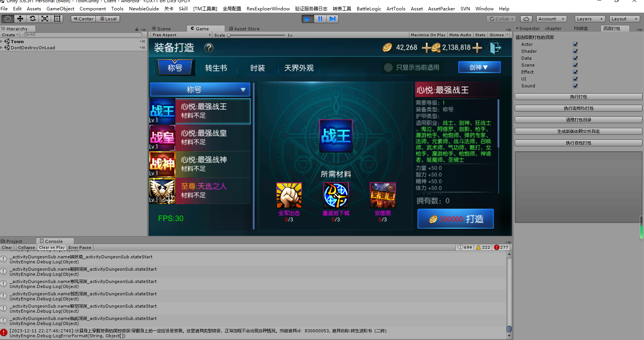Uncheck the Shader checkbox
This screenshot has height=340, width=644.
(x=575, y=51)
